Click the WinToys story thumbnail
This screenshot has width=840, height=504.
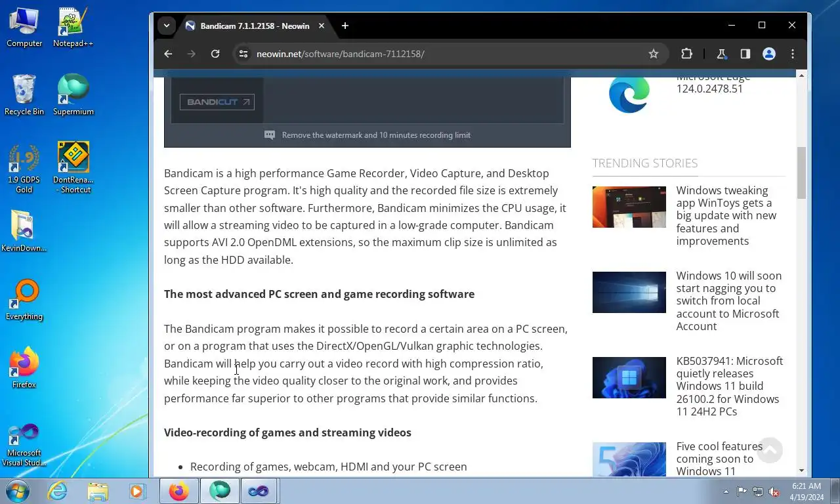click(x=629, y=207)
